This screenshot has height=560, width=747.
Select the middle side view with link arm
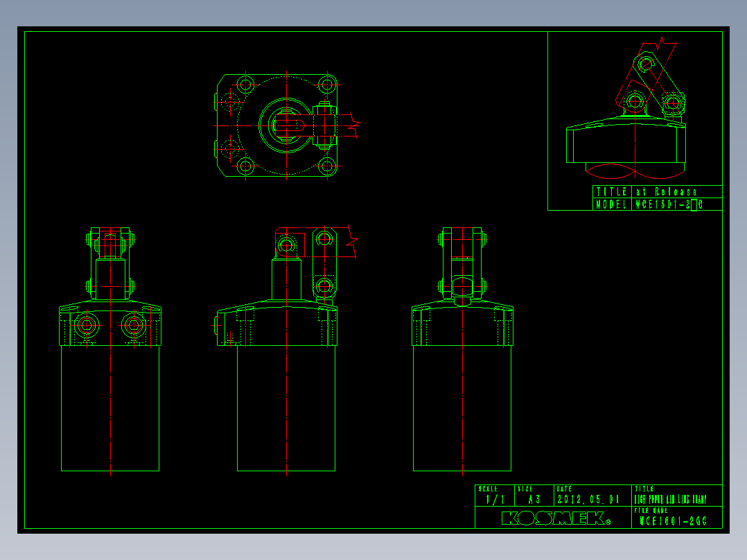tap(285, 350)
